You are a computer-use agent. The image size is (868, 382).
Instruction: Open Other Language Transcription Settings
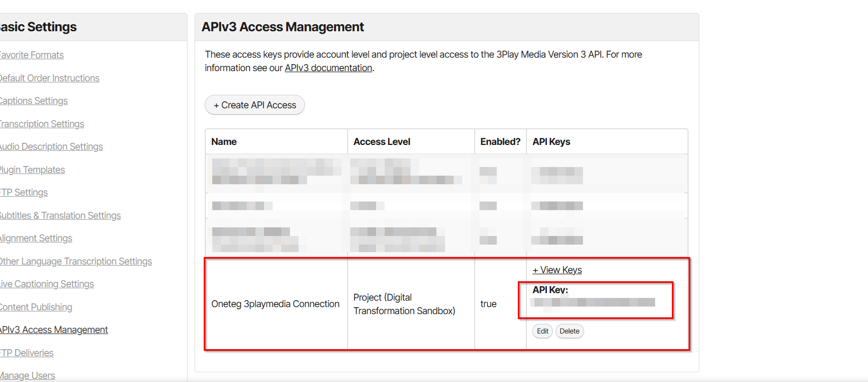[76, 261]
